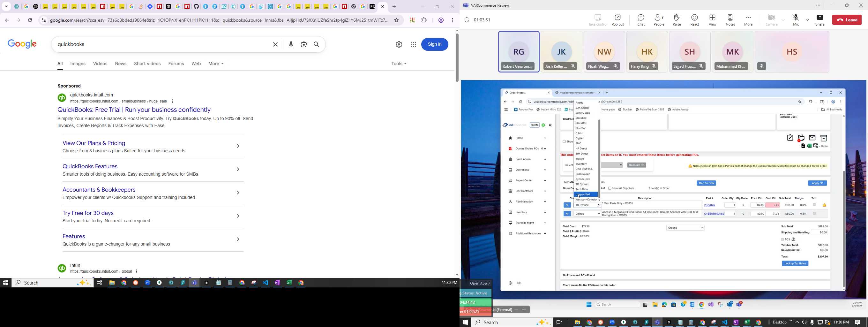
Task: Click the Map To CON button
Action: tap(706, 183)
